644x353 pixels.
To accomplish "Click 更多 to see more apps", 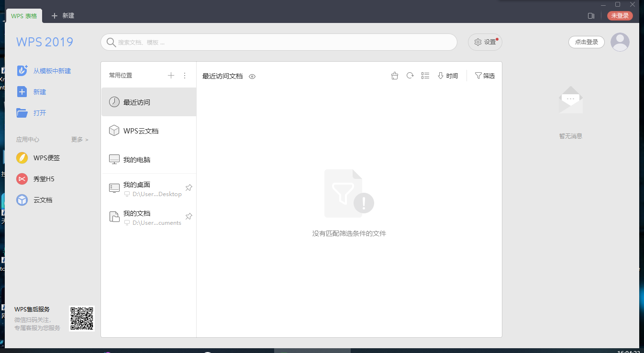I will coord(79,140).
